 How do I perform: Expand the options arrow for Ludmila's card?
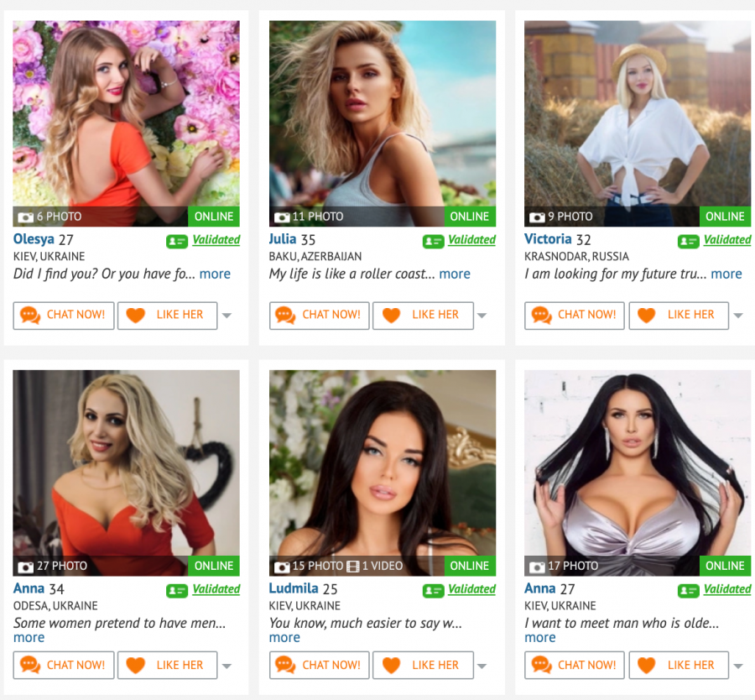pos(482,666)
